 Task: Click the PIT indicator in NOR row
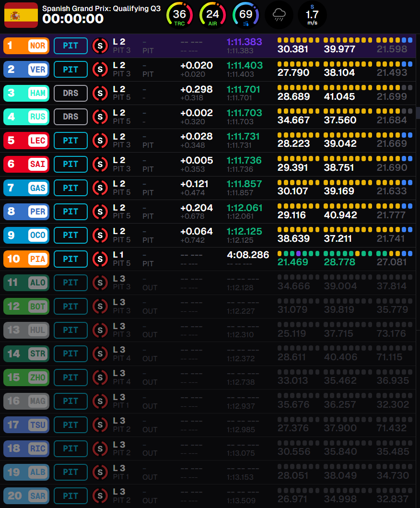pos(70,46)
